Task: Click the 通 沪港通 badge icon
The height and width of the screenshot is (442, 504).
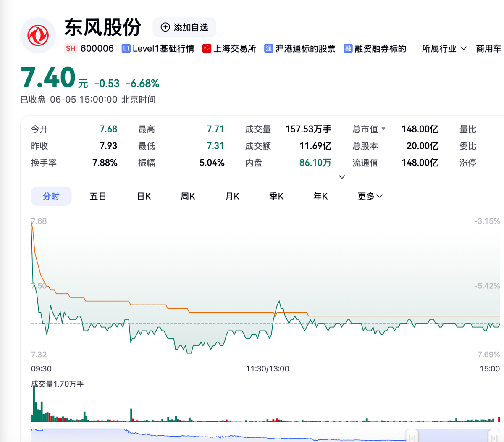Action: 268,48
